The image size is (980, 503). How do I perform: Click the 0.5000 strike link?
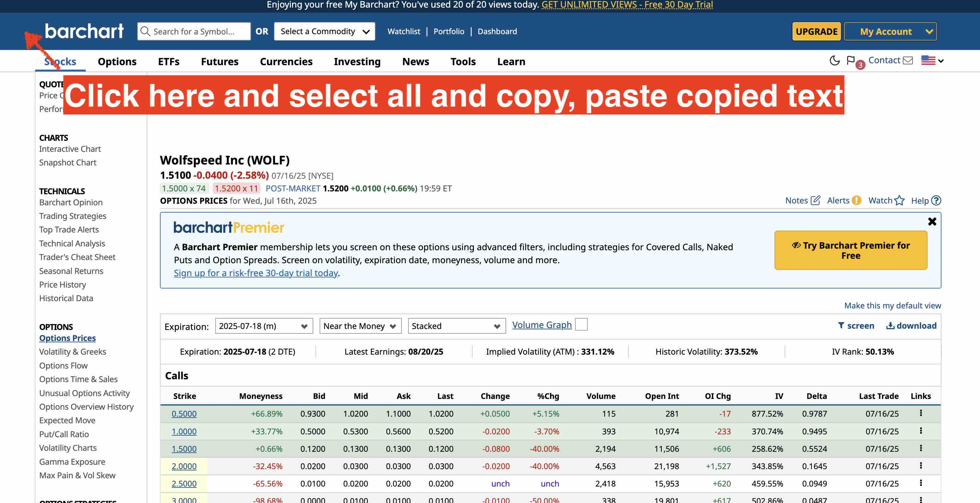(x=184, y=413)
